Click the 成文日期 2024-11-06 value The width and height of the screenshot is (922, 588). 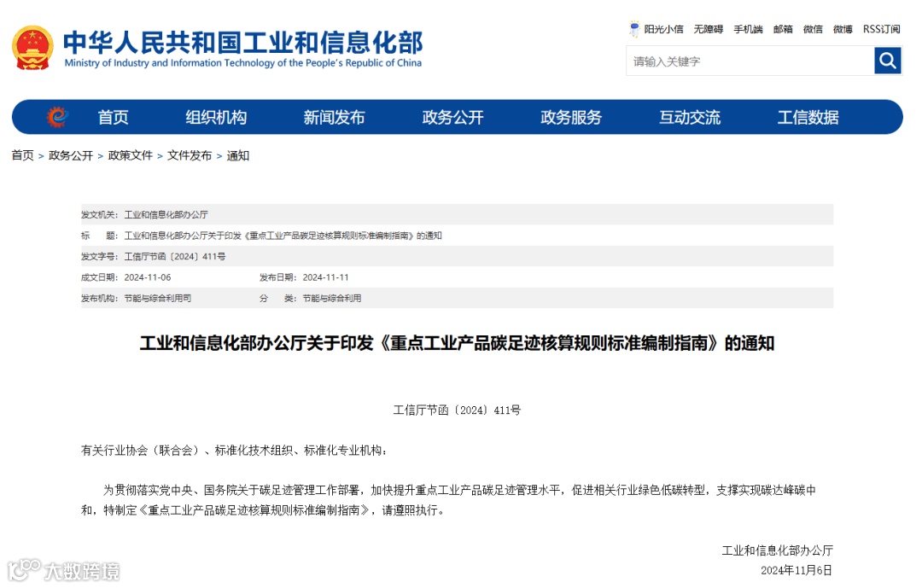pos(148,277)
